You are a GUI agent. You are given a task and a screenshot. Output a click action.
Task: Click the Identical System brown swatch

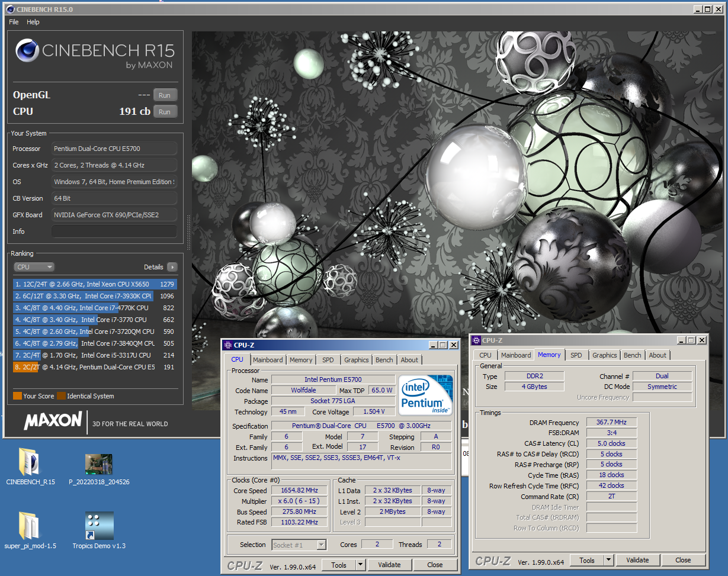click(x=61, y=396)
